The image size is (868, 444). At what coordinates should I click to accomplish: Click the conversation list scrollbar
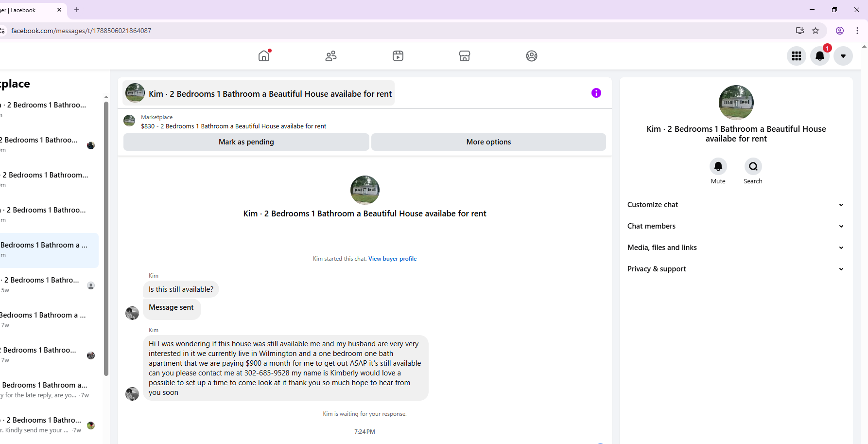point(106,238)
